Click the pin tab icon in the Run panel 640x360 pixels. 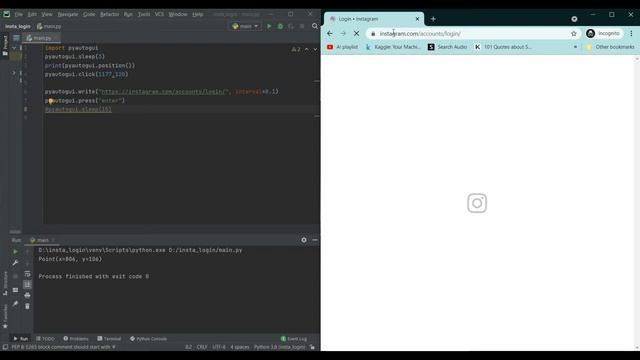[x=15, y=304]
